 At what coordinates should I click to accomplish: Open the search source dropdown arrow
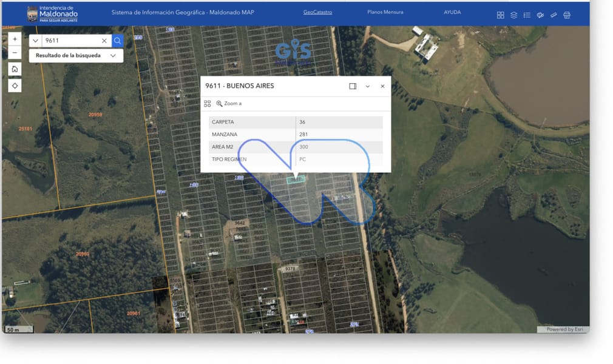(35, 41)
